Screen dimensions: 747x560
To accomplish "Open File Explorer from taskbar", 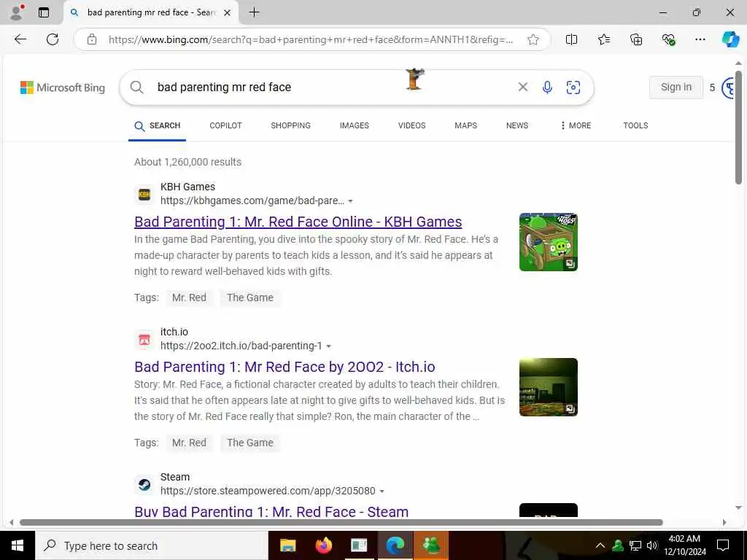I will click(x=287, y=545).
